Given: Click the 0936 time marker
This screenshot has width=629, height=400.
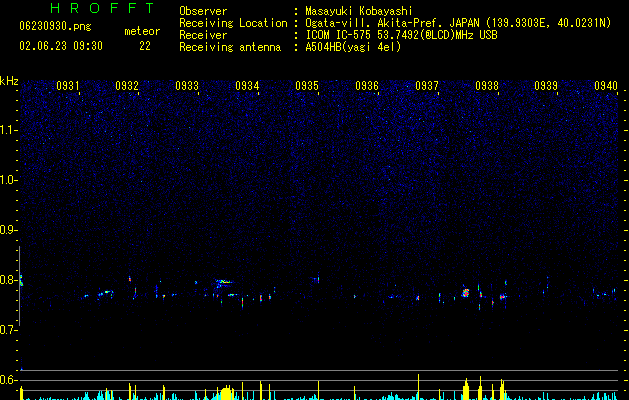Looking at the screenshot, I should pos(367,86).
